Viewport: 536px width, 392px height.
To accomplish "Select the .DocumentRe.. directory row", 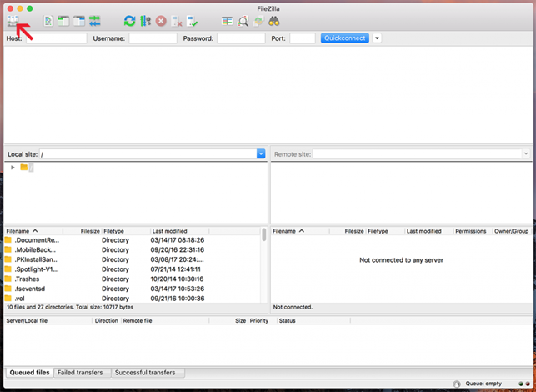I will (x=132, y=240).
